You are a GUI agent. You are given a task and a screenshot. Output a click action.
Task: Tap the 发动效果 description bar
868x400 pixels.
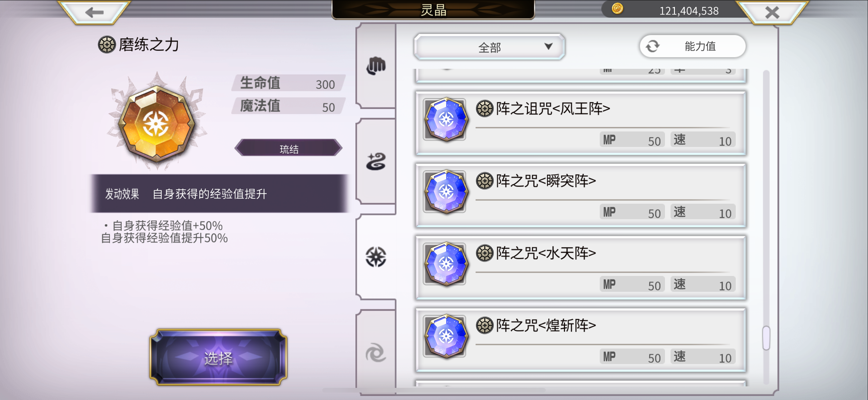point(219,193)
